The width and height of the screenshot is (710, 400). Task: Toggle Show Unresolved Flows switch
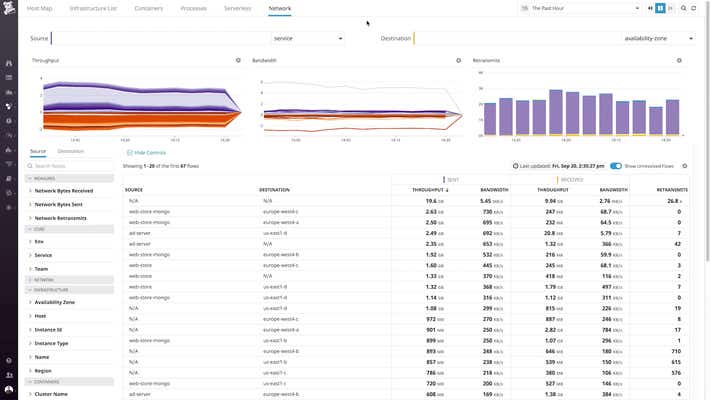(616, 166)
